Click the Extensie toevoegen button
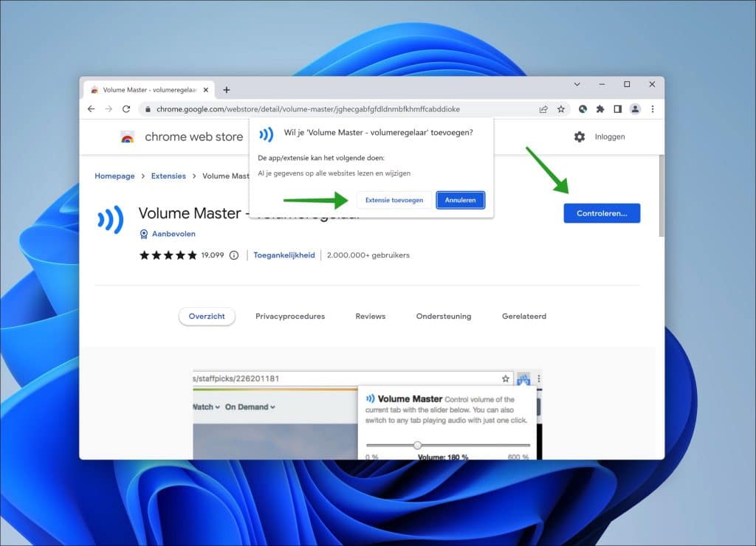The width and height of the screenshot is (756, 546). [394, 199]
